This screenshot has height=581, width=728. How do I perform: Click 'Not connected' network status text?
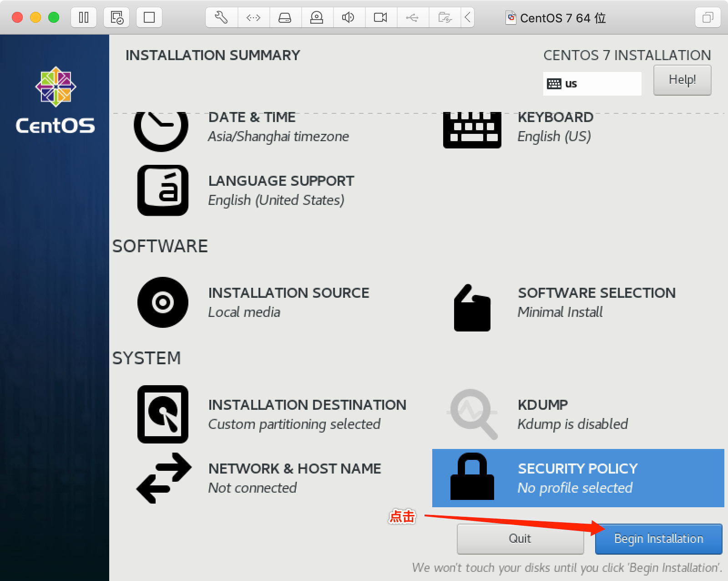coord(253,488)
